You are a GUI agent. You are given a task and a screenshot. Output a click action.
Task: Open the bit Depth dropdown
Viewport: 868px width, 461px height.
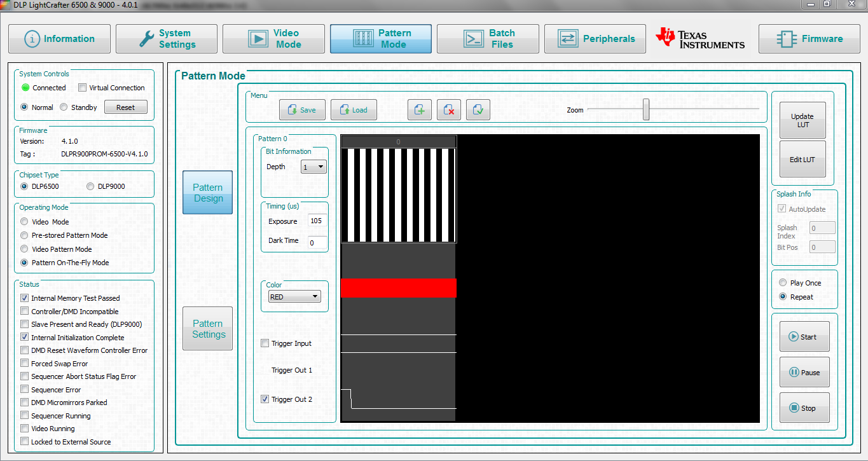314,167
